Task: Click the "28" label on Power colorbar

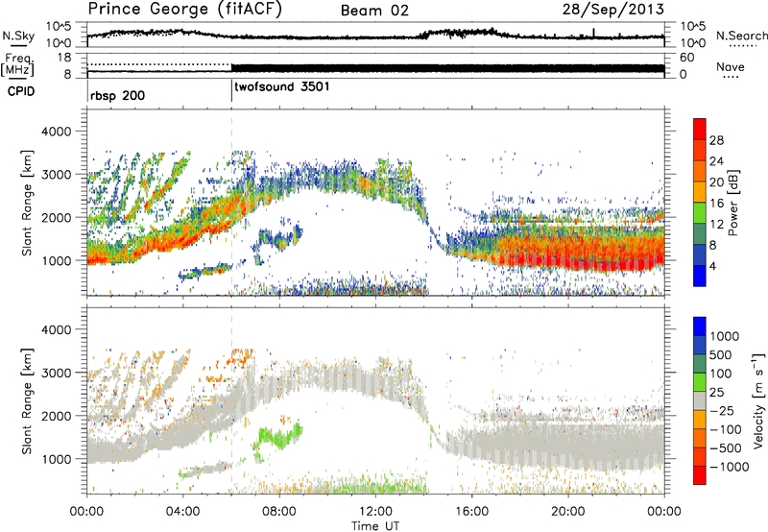Action: 716,140
